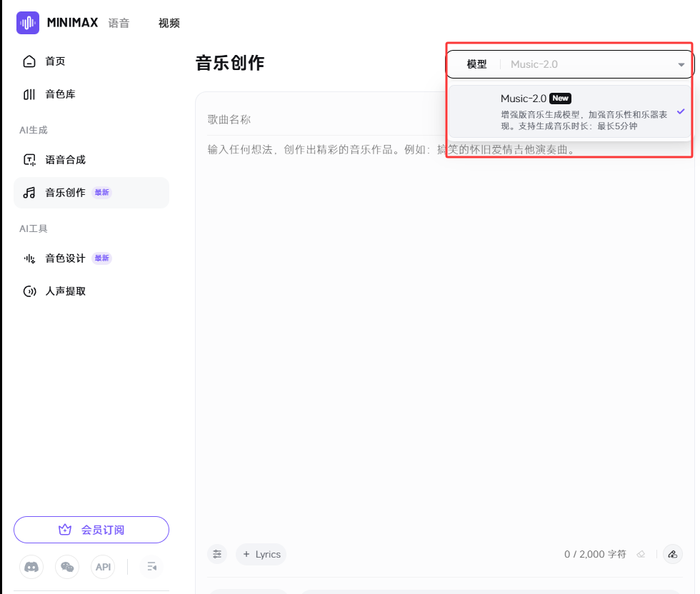Switch to the 语音 tab
The width and height of the screenshot is (700, 594).
click(x=119, y=22)
